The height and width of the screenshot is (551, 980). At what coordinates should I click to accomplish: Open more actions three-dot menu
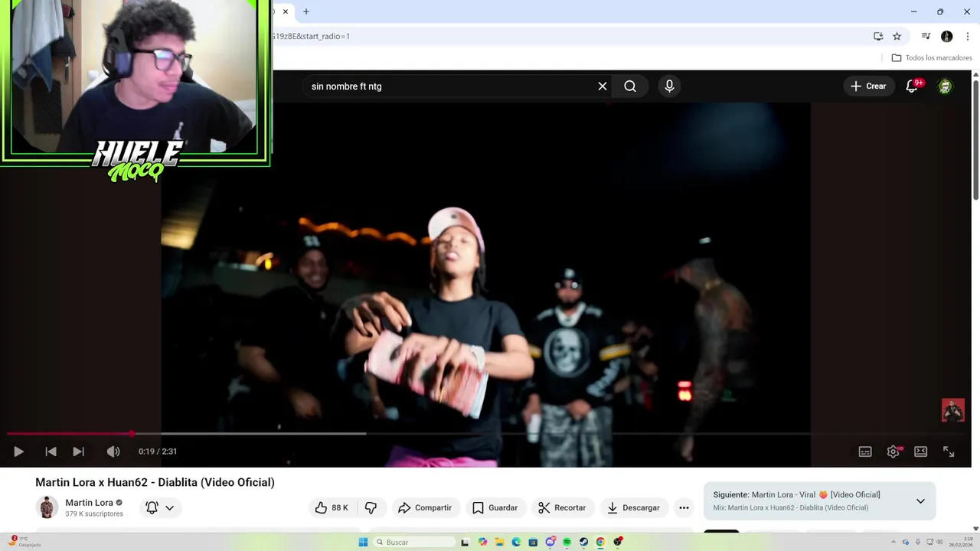click(x=684, y=507)
